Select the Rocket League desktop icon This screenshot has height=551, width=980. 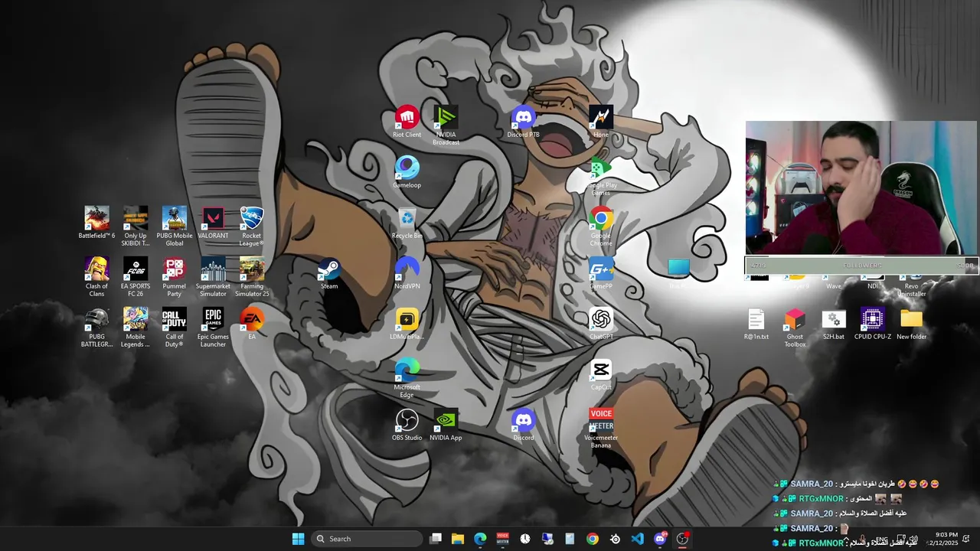pyautogui.click(x=252, y=227)
